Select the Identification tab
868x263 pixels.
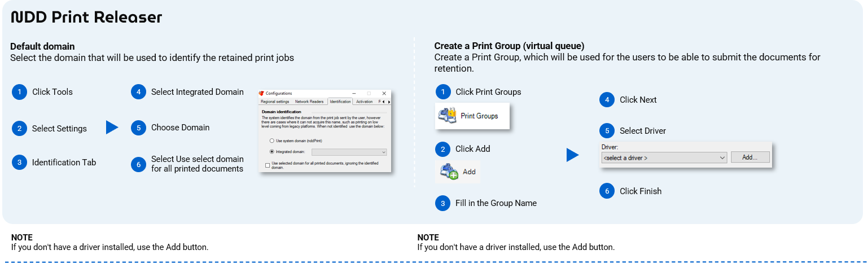click(340, 102)
